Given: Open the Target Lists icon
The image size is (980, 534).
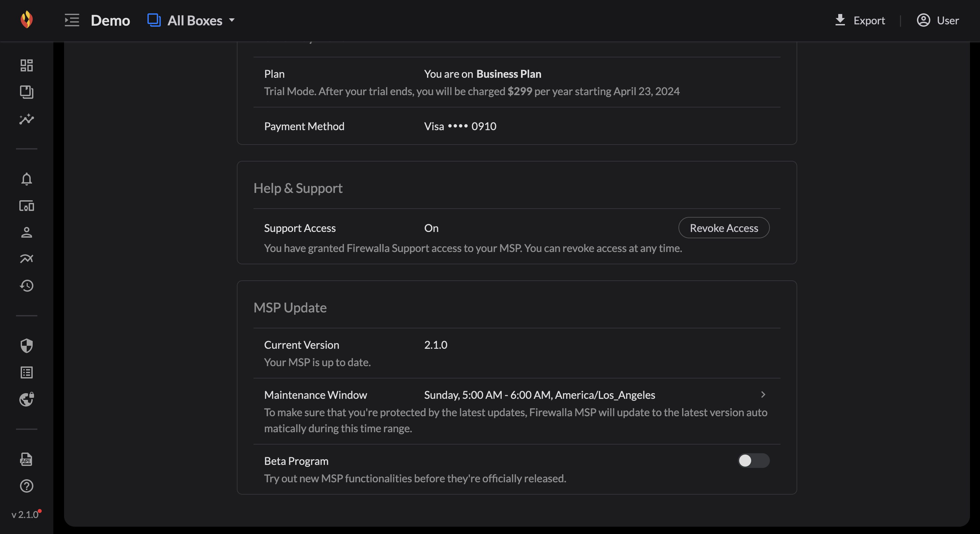Looking at the screenshot, I should (x=27, y=372).
